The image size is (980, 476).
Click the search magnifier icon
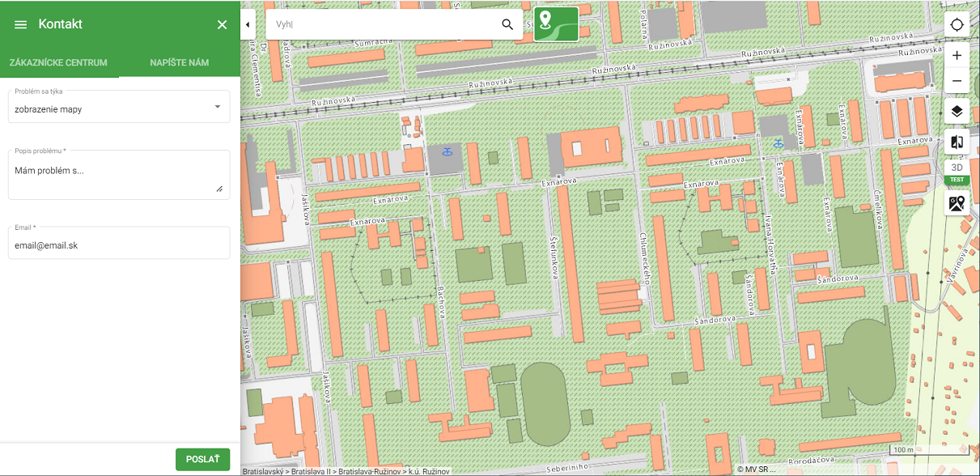[x=507, y=24]
